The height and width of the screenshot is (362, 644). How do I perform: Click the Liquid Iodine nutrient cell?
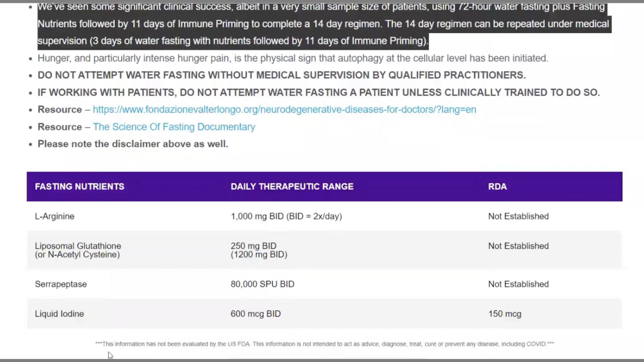59,314
